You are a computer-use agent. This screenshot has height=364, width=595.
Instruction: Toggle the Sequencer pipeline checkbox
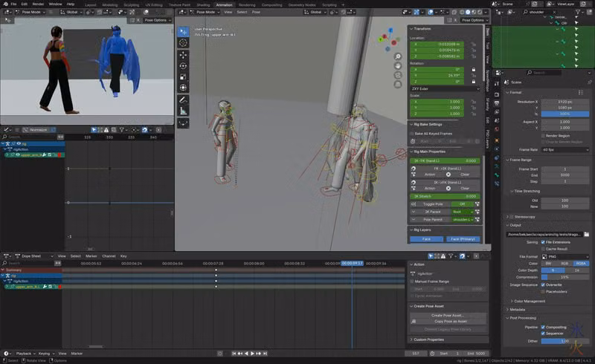pyautogui.click(x=543, y=334)
